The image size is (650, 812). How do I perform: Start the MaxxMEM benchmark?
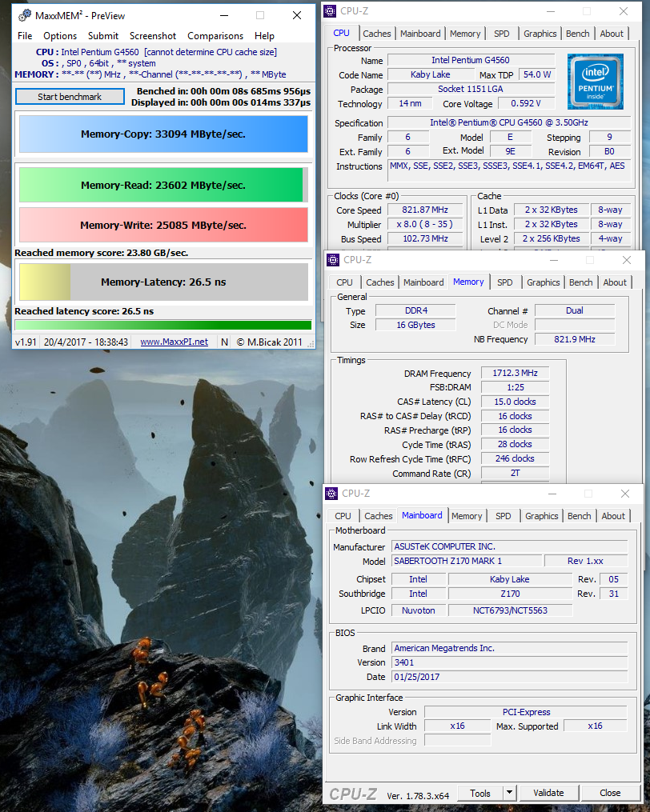pyautogui.click(x=70, y=97)
